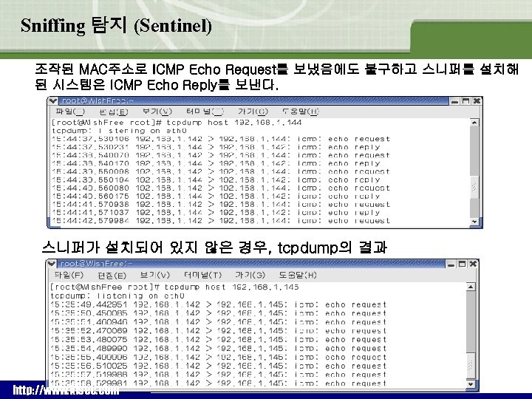Click scroll-down arrow of upper terminal scrollbar
This screenshot has height=399, width=532.
coord(474,222)
